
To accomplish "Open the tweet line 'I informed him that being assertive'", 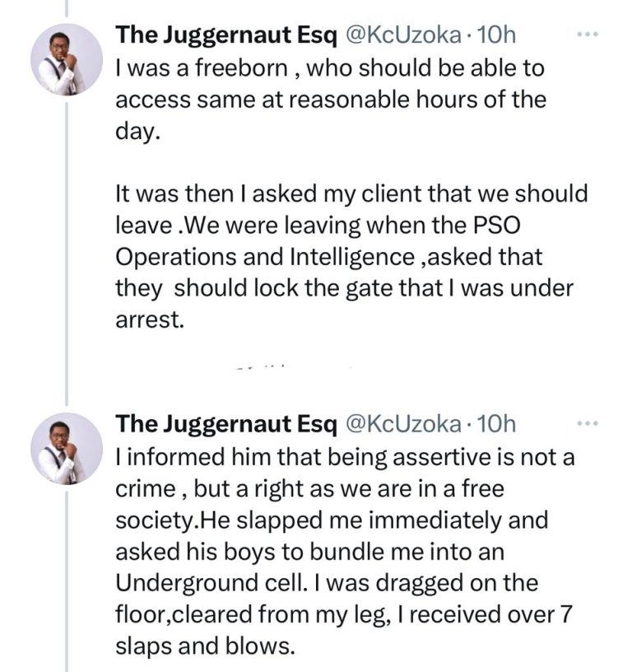I will coord(344,456).
